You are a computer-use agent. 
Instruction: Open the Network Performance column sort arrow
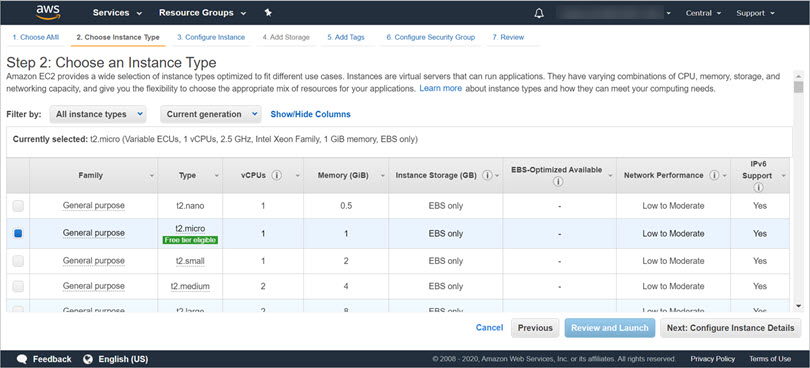(x=724, y=176)
